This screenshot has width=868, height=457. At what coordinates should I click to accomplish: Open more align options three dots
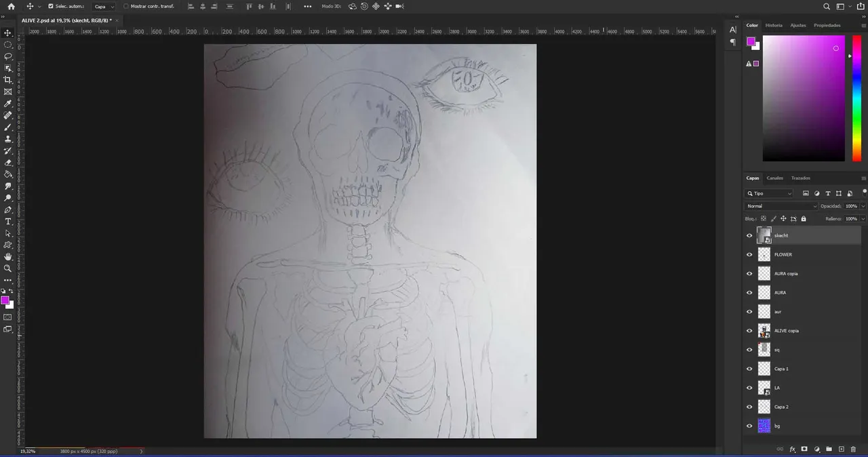307,6
